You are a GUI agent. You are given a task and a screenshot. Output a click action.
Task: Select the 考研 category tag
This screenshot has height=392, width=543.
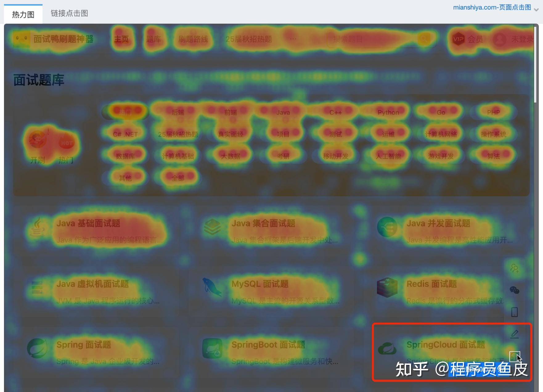tap(283, 156)
